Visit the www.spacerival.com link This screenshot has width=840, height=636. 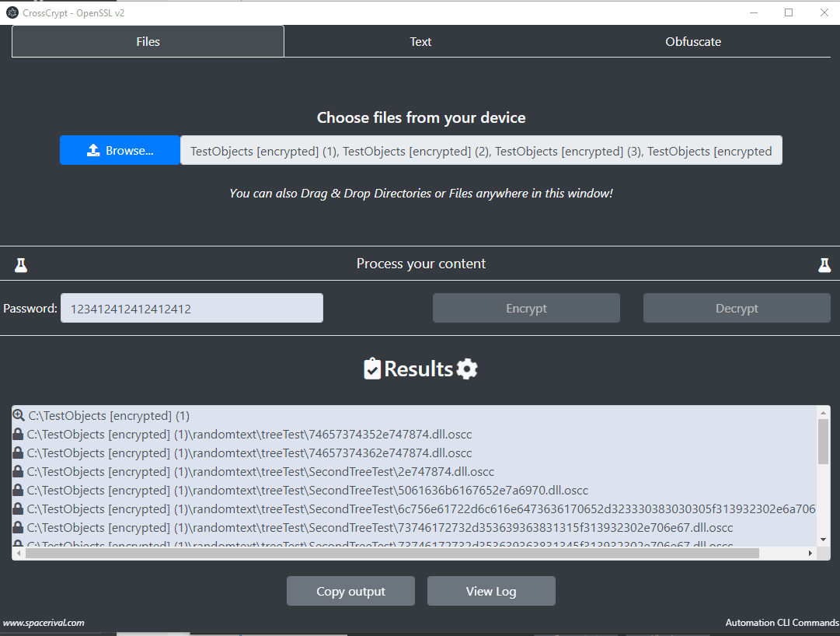(x=44, y=623)
